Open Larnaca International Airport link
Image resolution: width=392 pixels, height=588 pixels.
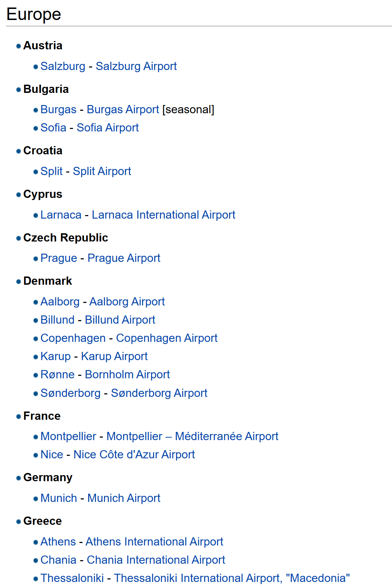tap(163, 215)
